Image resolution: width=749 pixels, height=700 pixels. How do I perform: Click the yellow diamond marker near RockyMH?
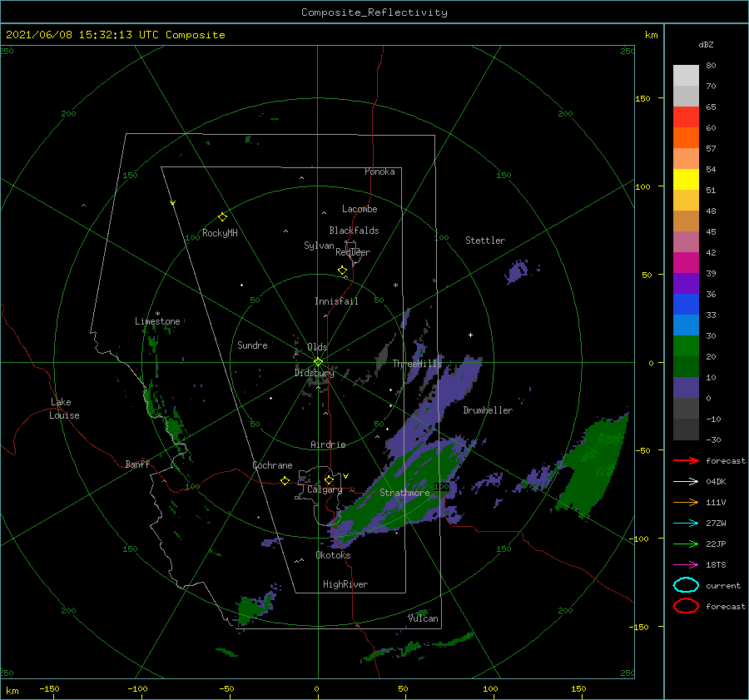tap(222, 217)
